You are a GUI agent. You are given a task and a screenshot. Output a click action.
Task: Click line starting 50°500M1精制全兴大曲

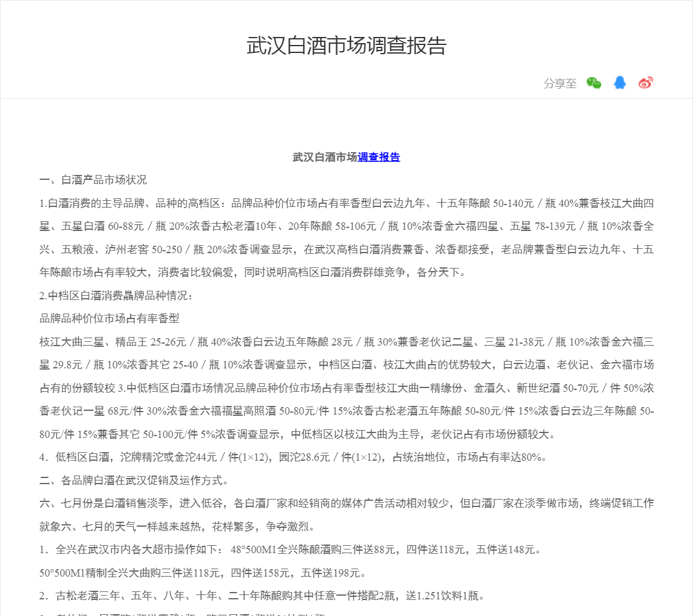[x=203, y=573]
